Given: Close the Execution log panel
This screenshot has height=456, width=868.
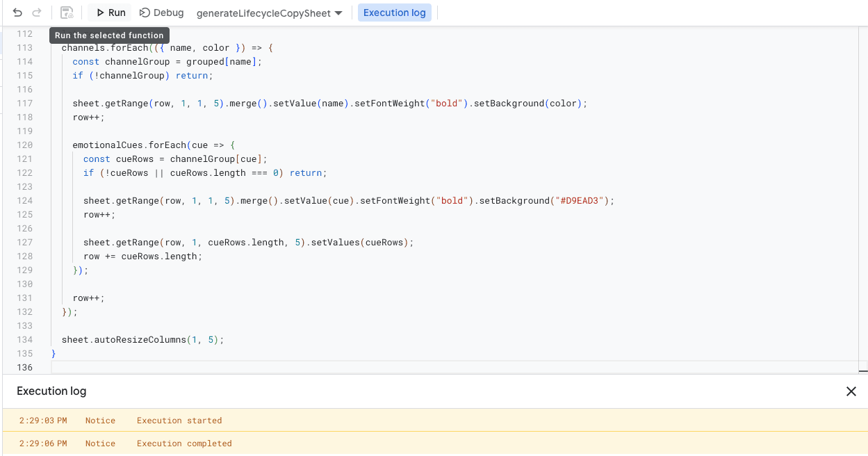Looking at the screenshot, I should 851,391.
